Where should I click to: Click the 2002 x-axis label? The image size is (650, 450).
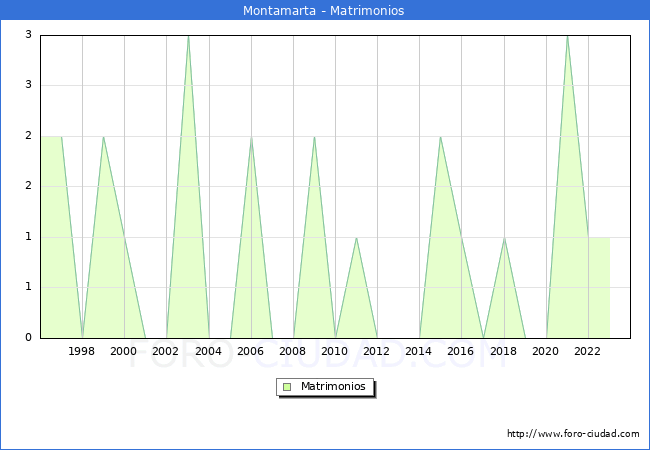point(165,351)
